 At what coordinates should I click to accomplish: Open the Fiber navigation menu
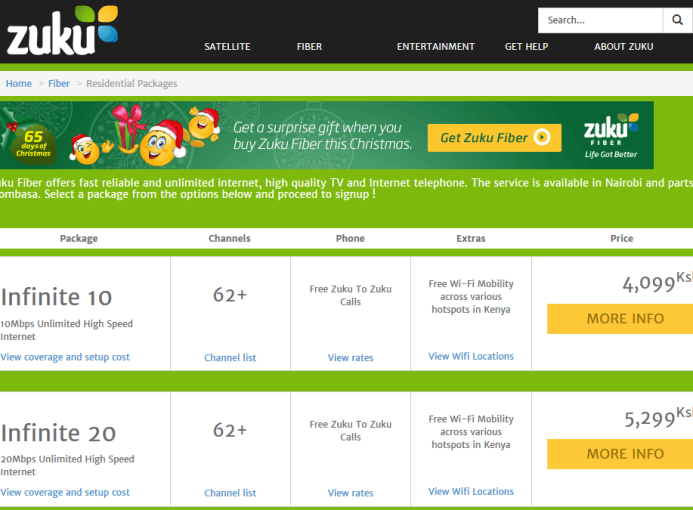(x=309, y=47)
